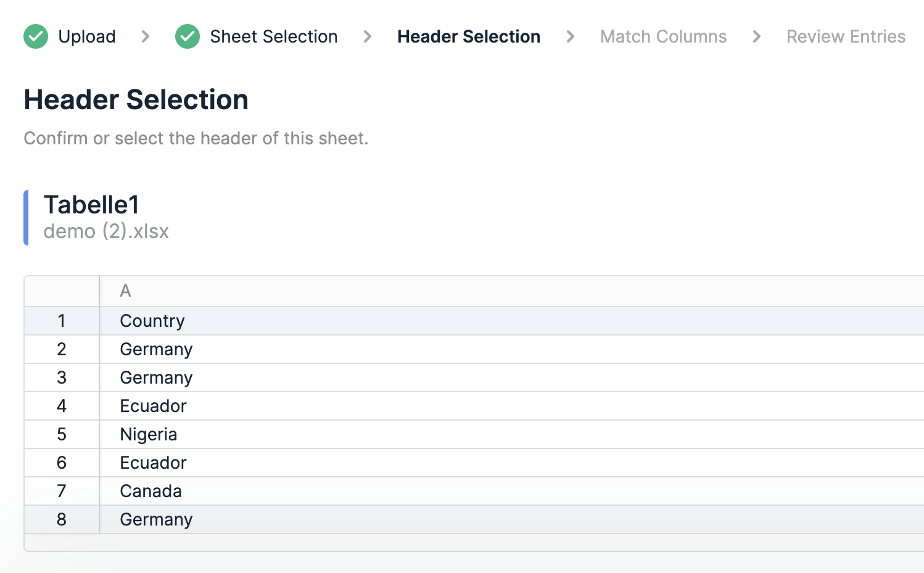
Task: Open the Header Selection step
Action: click(469, 36)
